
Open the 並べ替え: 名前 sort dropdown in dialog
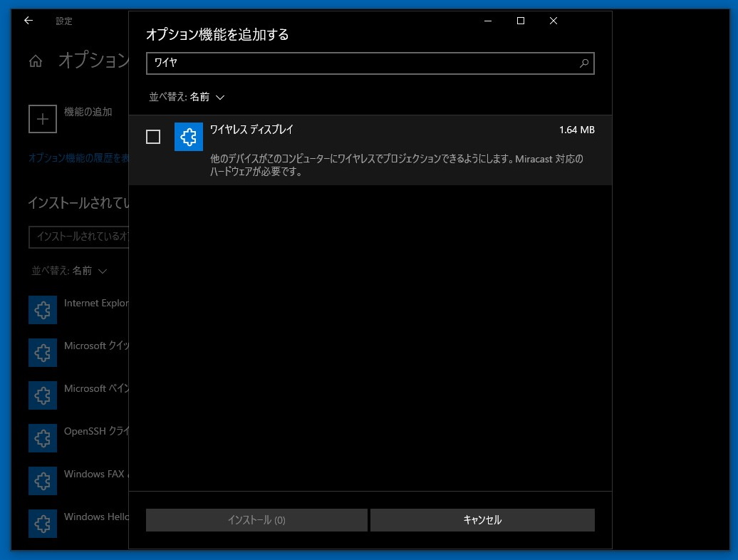click(187, 97)
